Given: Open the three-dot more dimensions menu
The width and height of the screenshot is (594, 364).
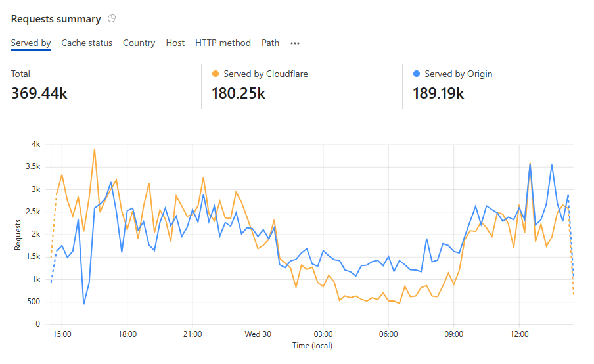Looking at the screenshot, I should (295, 43).
